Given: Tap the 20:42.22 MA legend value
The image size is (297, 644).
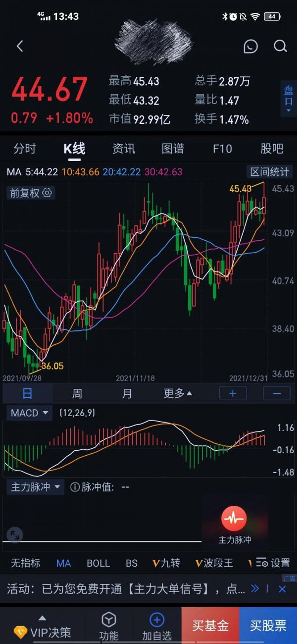Looking at the screenshot, I should (122, 172).
